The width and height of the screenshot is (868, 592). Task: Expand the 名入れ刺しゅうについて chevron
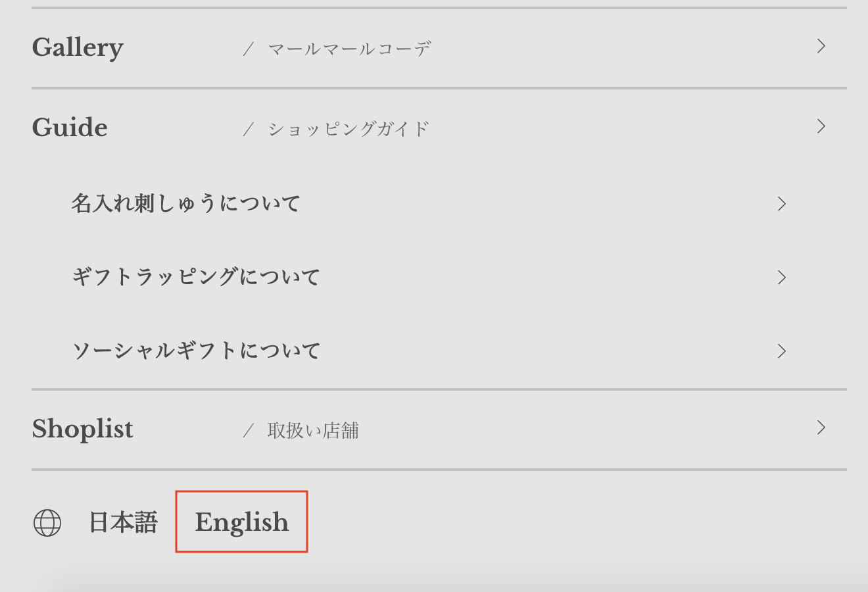[x=782, y=204]
